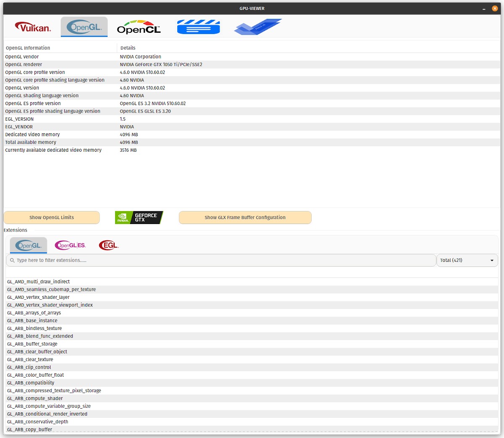Click the NVIDIA GeForce GTX 1050 Ti value
This screenshot has height=438, width=504.
161,64
